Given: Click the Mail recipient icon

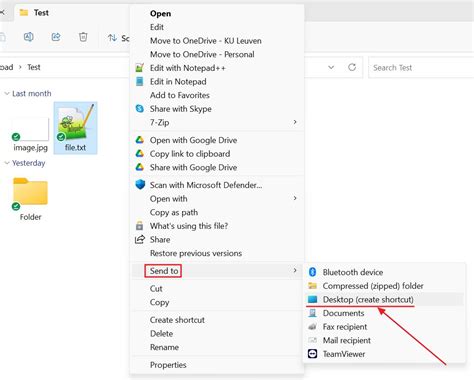Looking at the screenshot, I should [312, 340].
